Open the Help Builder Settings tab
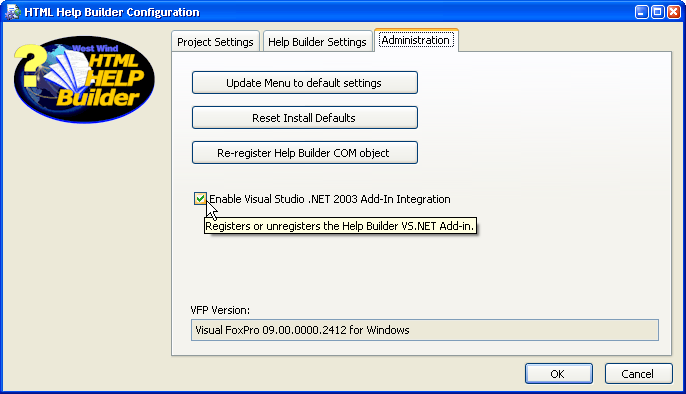The height and width of the screenshot is (394, 686). [x=317, y=42]
